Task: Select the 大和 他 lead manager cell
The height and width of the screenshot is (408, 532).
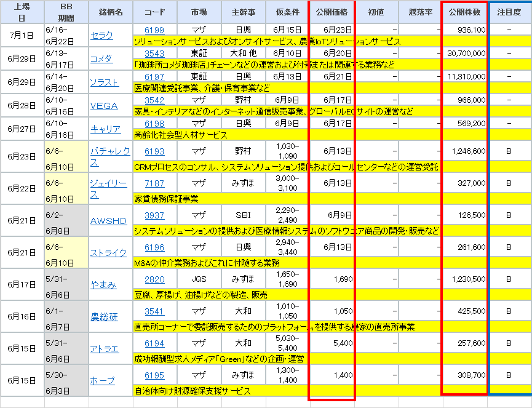Action: (244, 54)
